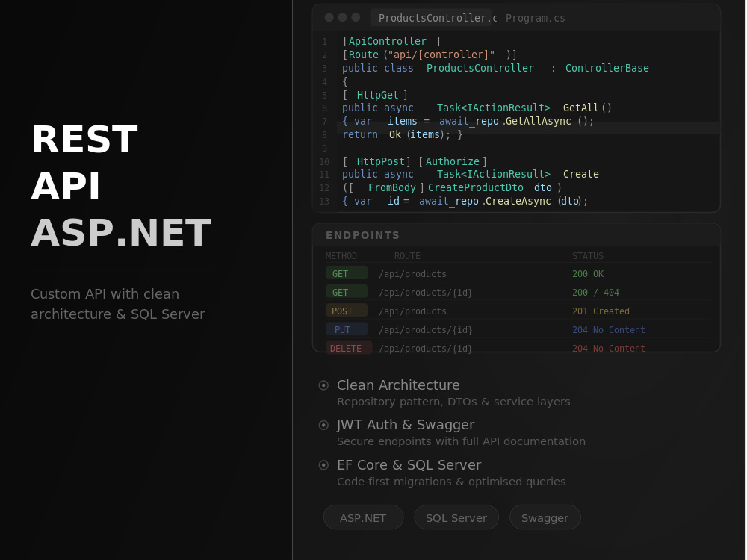747x560 pixels.
Task: Click the /api/products/{id} route in PUT row
Action: coord(426,329)
